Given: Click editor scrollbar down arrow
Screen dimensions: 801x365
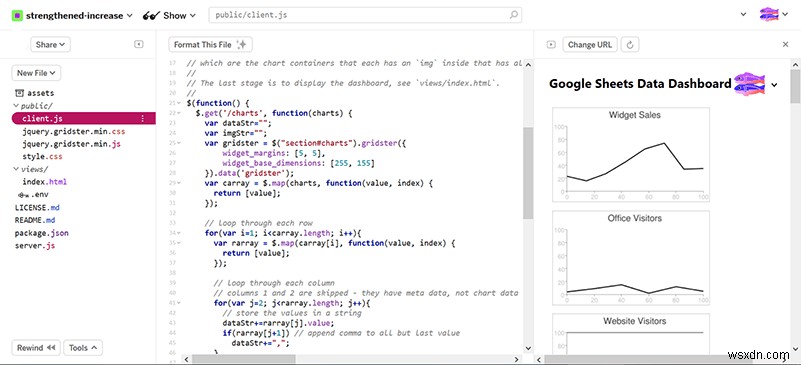Looking at the screenshot, I should pyautogui.click(x=528, y=349).
